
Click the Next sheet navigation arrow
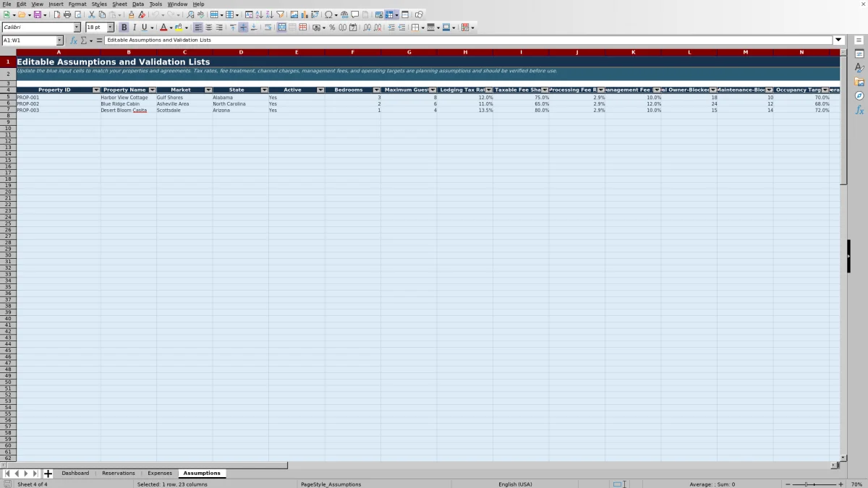coord(26,474)
